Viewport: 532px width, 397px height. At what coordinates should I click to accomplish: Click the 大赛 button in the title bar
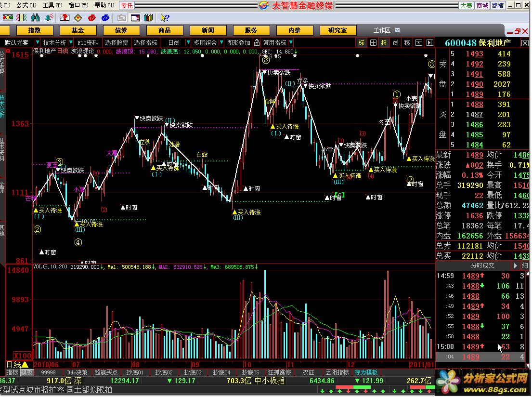tap(466, 5)
